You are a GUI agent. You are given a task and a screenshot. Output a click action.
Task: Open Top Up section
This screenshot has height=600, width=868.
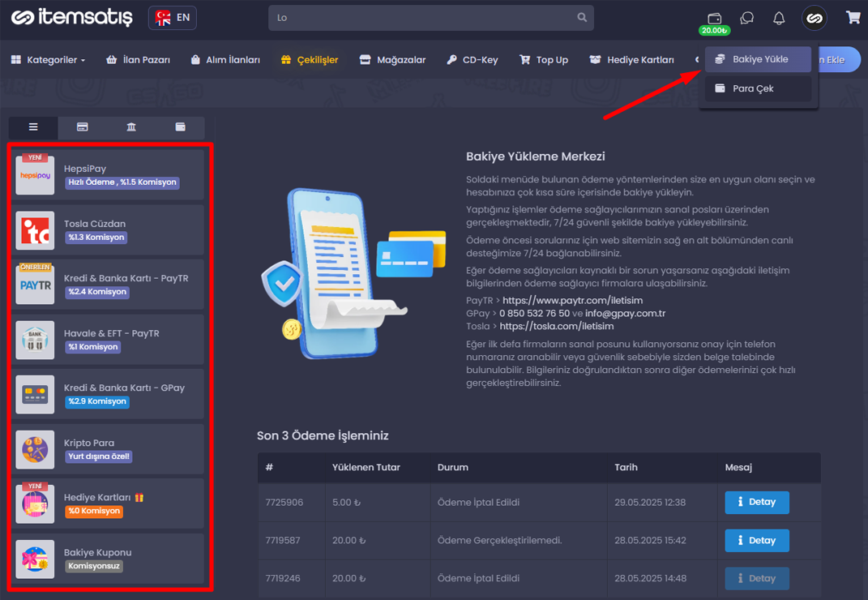point(544,60)
